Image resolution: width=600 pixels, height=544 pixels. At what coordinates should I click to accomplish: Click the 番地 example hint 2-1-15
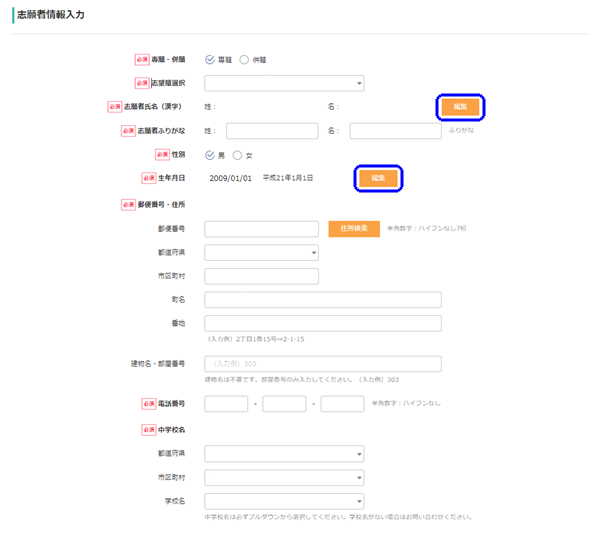tap(256, 339)
